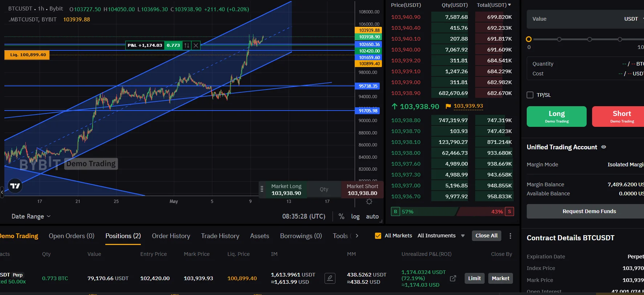Close the position with the P&L label X
This screenshot has width=644, height=295.
196,45
